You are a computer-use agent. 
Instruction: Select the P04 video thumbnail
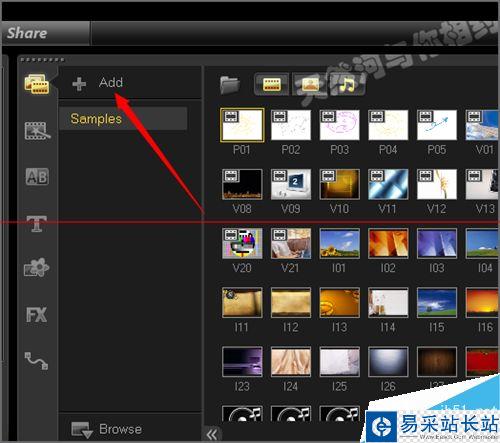pos(388,125)
